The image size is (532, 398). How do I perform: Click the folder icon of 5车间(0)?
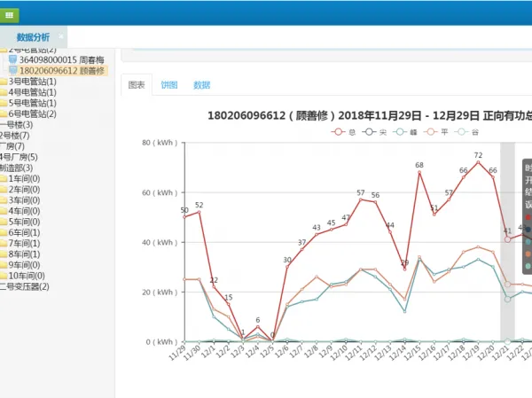[x=4, y=222]
